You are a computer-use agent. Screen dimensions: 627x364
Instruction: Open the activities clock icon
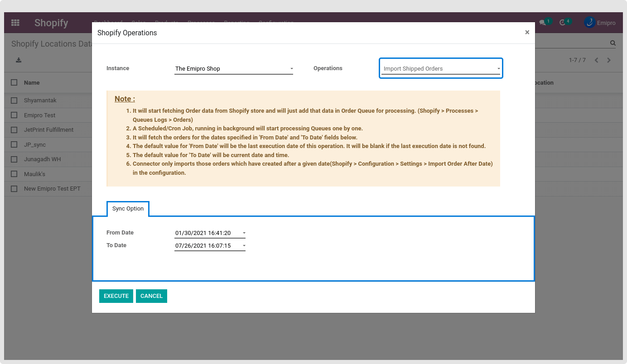tap(562, 23)
